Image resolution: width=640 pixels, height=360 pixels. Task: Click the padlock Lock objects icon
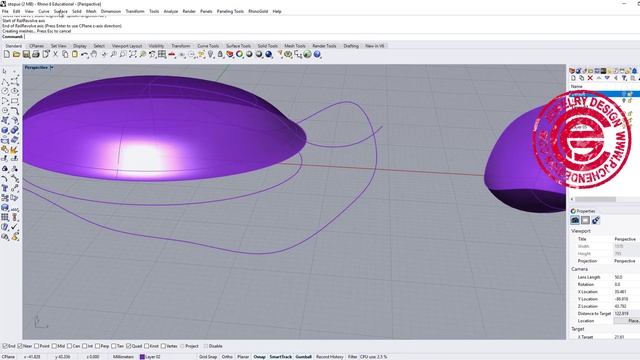click(x=220, y=54)
